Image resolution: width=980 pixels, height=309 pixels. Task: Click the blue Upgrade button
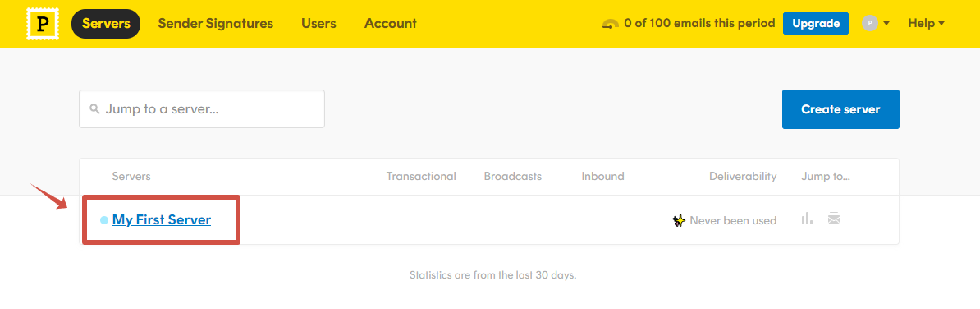click(816, 23)
